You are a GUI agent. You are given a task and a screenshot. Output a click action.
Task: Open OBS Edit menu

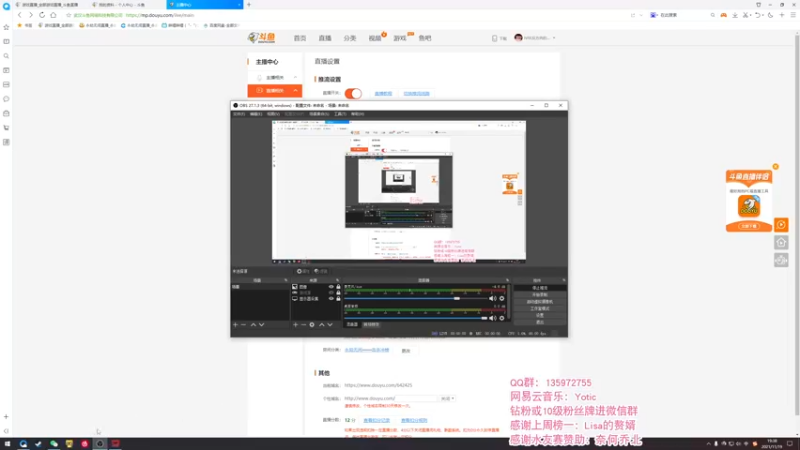coord(256,114)
